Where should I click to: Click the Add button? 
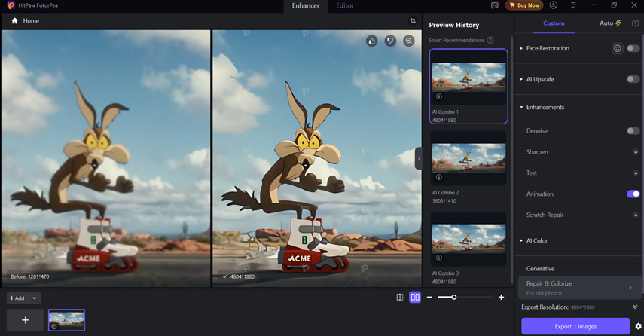tap(17, 298)
